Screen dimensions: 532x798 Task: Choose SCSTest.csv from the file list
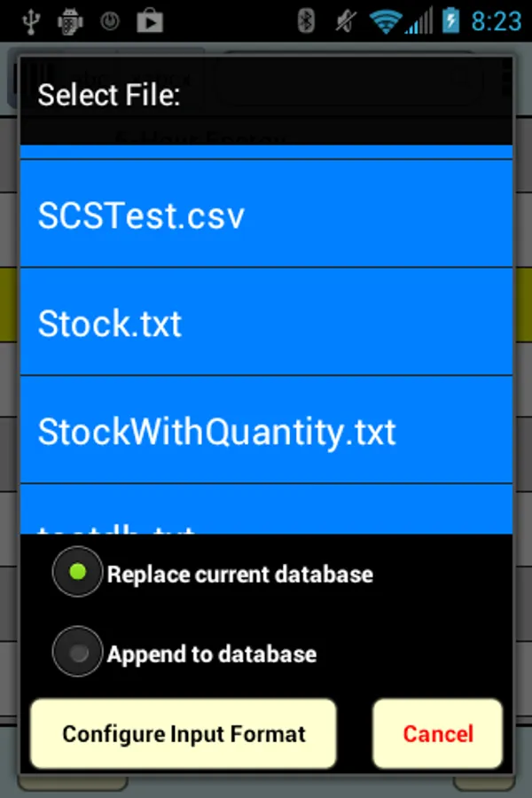coord(266,215)
